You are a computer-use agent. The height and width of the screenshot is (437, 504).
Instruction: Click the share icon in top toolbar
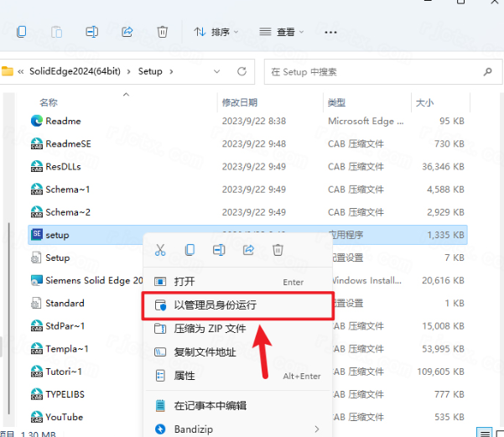[x=127, y=32]
